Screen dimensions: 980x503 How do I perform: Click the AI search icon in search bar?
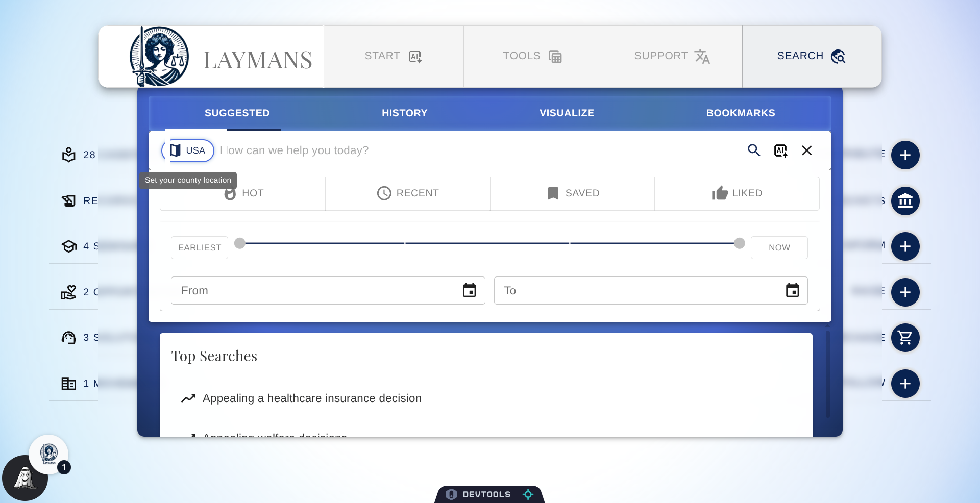coord(780,150)
